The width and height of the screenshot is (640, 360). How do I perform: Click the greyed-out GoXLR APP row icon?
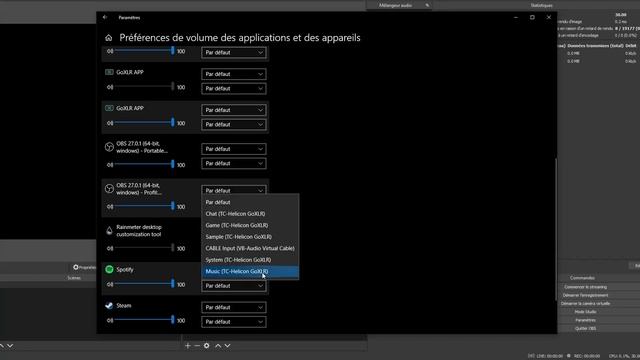pyautogui.click(x=109, y=72)
